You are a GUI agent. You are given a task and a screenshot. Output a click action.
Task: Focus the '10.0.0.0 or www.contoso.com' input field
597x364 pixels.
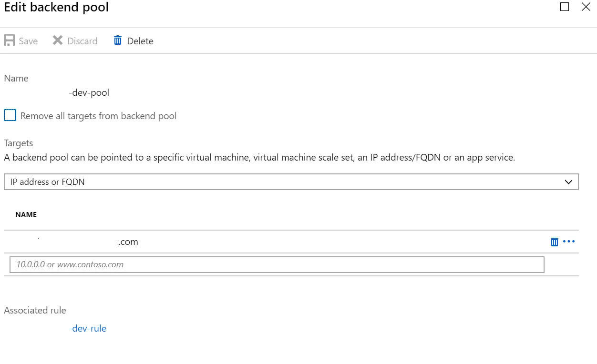(277, 264)
